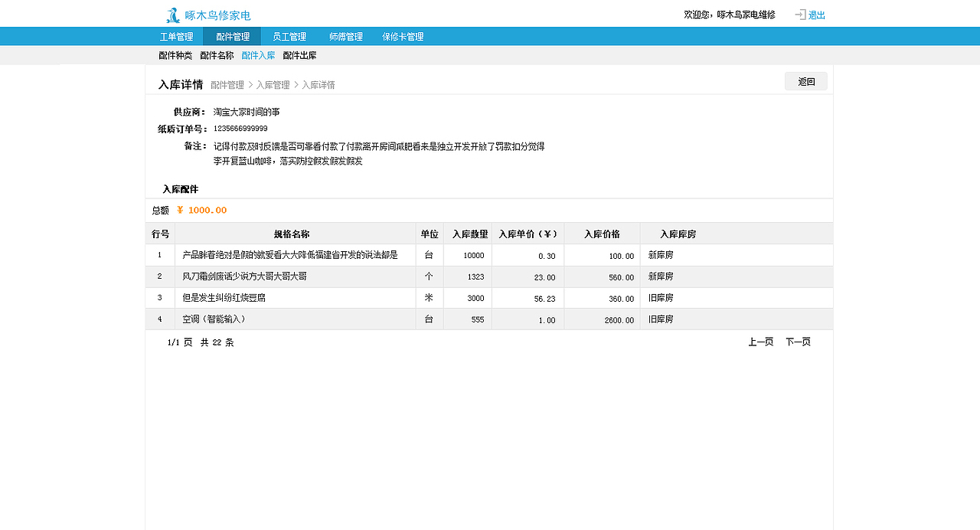This screenshot has width=980, height=530.
Task: Click 新库房 in row 1
Action: pos(661,255)
